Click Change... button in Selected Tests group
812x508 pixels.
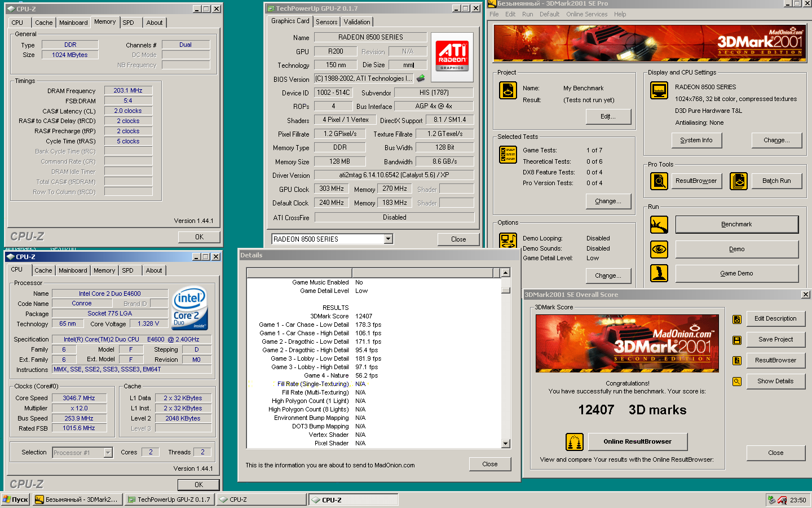click(608, 201)
